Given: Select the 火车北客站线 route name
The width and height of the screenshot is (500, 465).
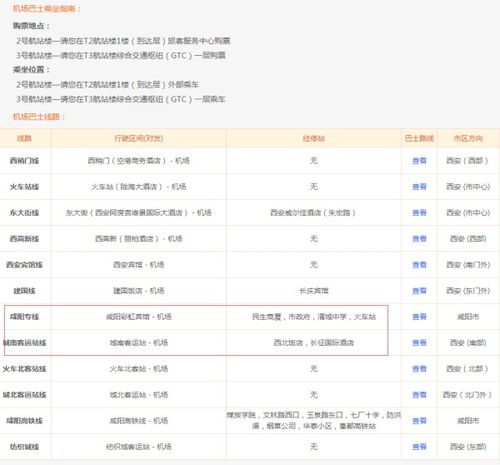Looking at the screenshot, I should pyautogui.click(x=24, y=369).
